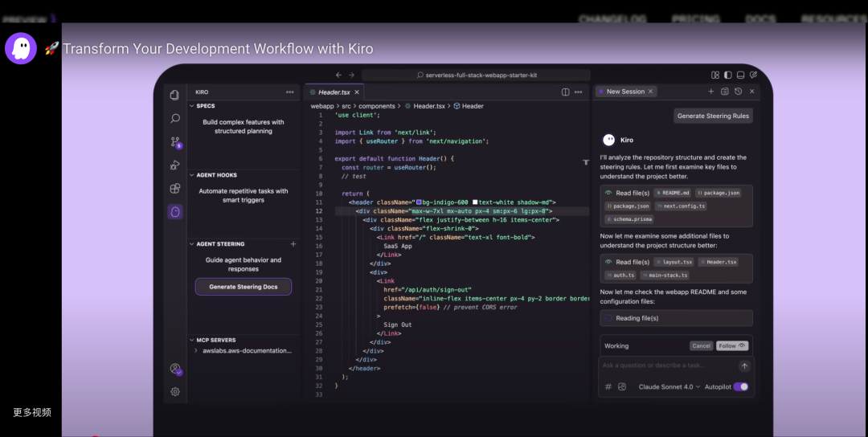Screen dimensions: 868x437
Task: Collapse the MCP SERVERS section
Action: coord(192,340)
